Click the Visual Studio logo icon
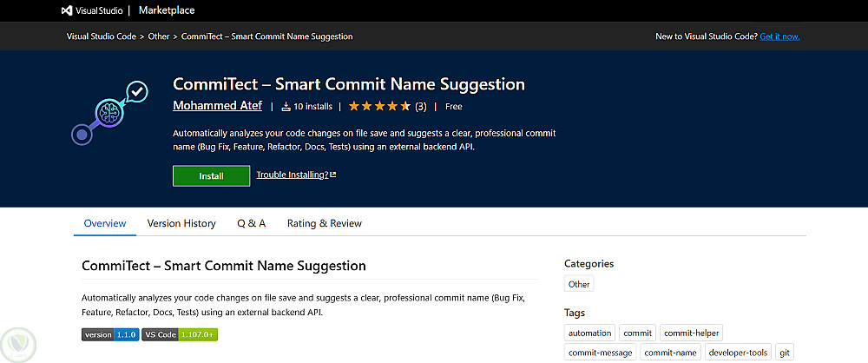This screenshot has width=868, height=363. pyautogui.click(x=68, y=10)
